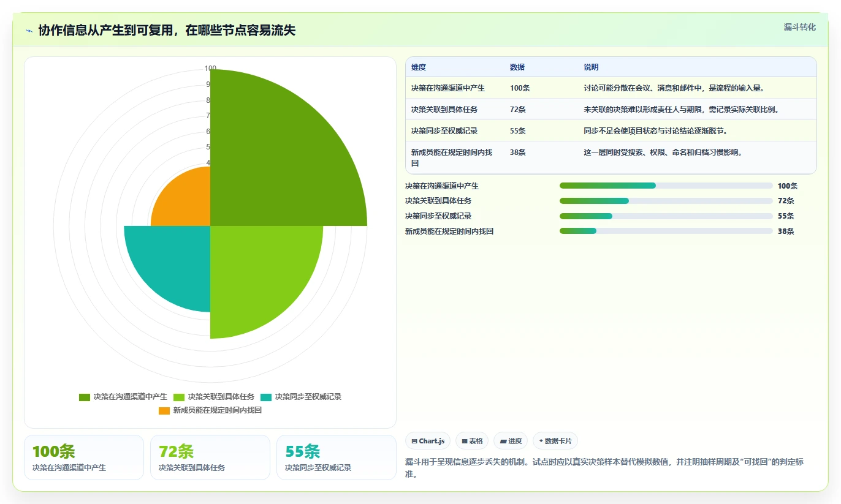Click the 55条 value in the table
The height and width of the screenshot is (504, 841).
pyautogui.click(x=518, y=131)
